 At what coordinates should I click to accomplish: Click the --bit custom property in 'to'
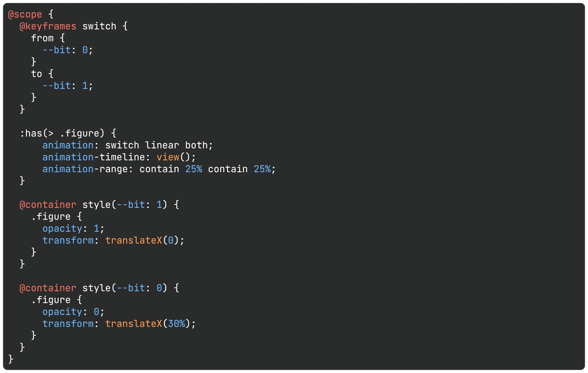(x=57, y=87)
